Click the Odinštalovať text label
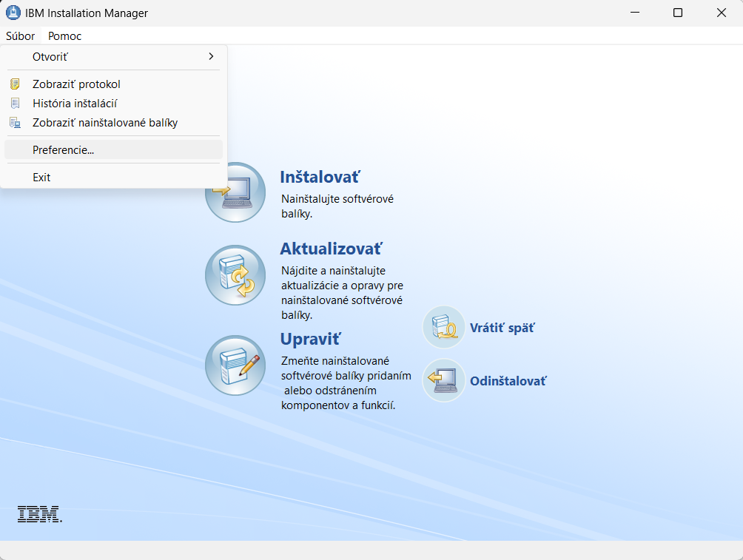The width and height of the screenshot is (743, 560). tap(508, 381)
